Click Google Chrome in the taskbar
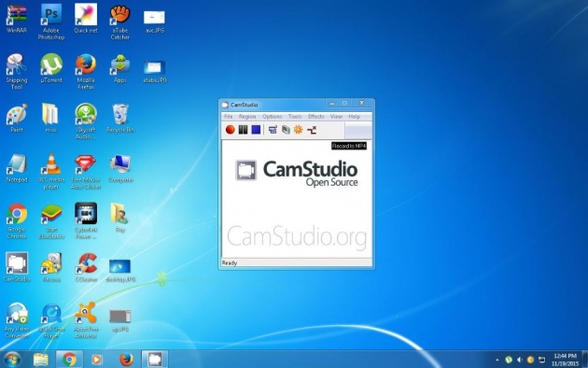The width and height of the screenshot is (588, 368). (69, 360)
